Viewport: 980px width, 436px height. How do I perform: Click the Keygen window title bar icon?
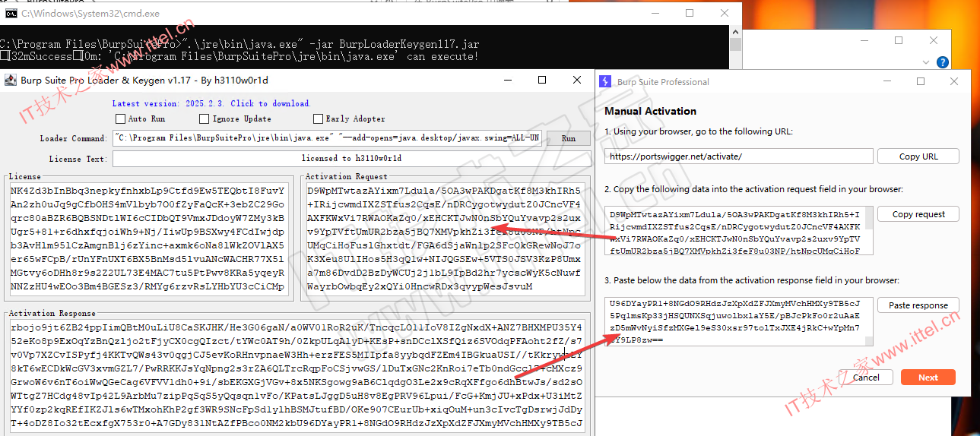point(11,80)
